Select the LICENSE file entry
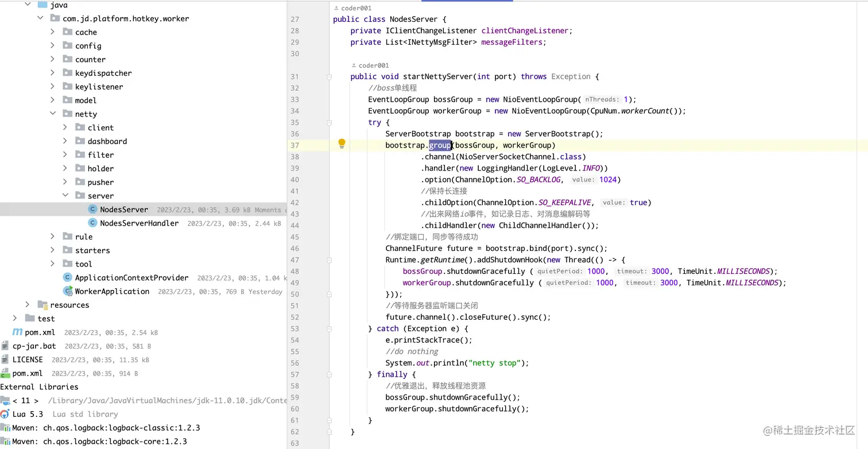The image size is (868, 449). [x=28, y=359]
